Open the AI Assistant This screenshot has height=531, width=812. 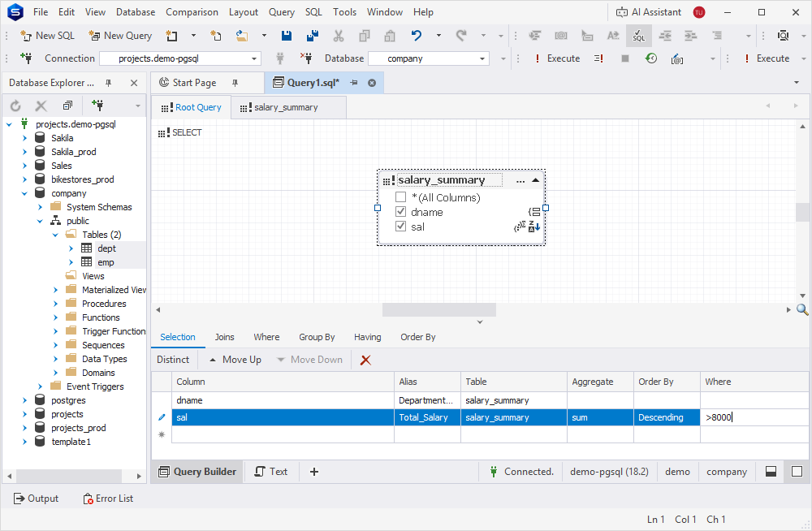tap(648, 12)
